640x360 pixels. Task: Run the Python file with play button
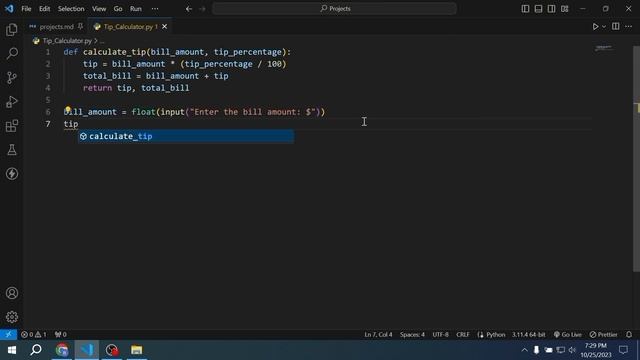(x=595, y=27)
